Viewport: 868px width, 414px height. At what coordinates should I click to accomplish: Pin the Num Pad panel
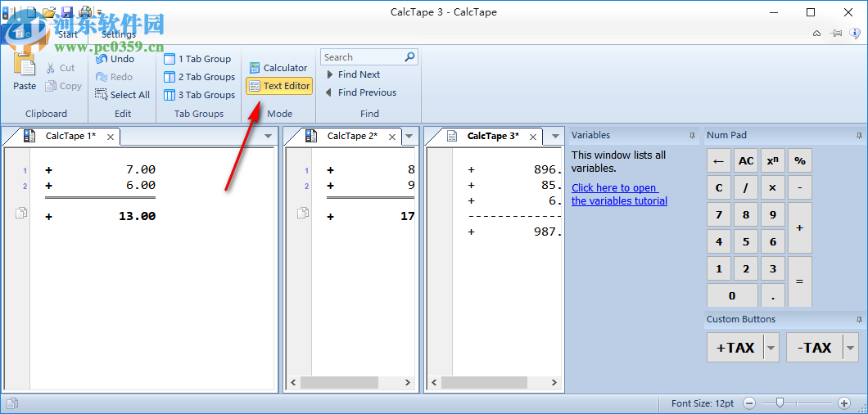(x=859, y=136)
